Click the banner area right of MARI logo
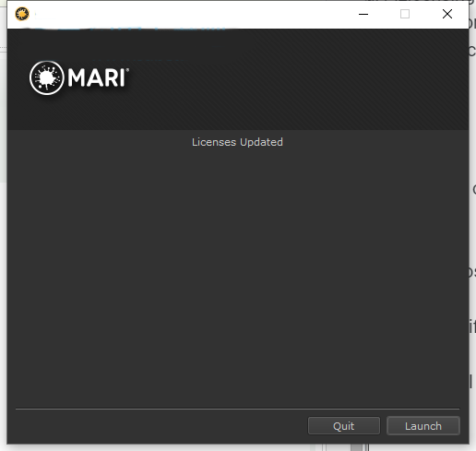Viewport: 476px width, 451px height. [298, 79]
